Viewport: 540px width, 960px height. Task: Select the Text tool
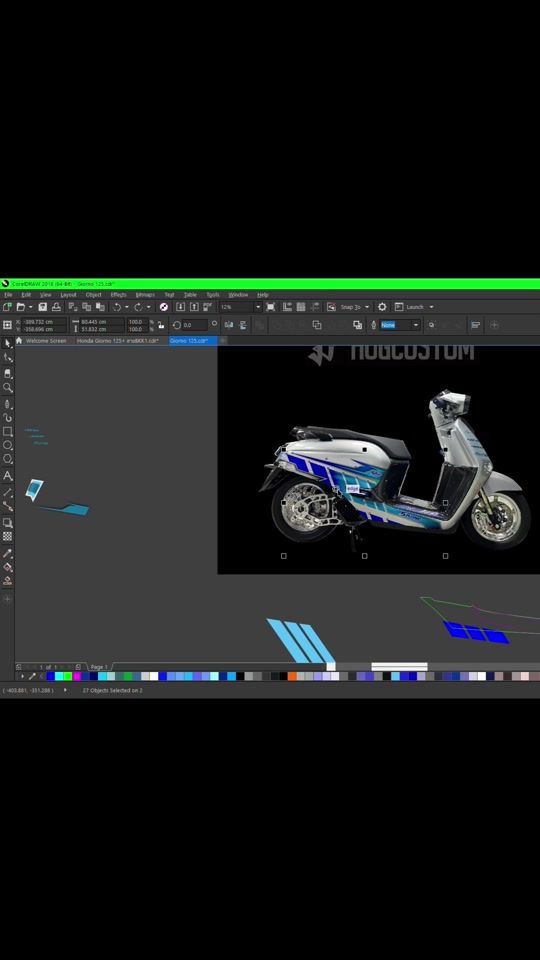[x=8, y=476]
